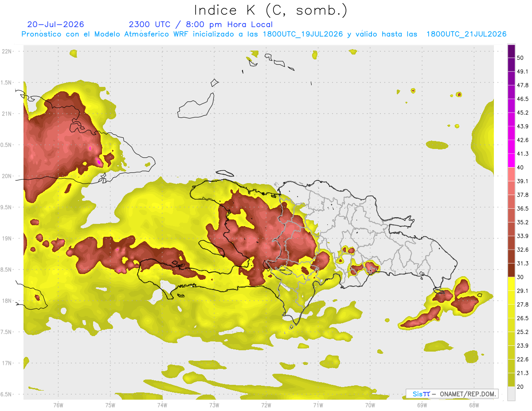532x411 pixels.
Task: Click the "70W" longitude label
Action: click(370, 405)
